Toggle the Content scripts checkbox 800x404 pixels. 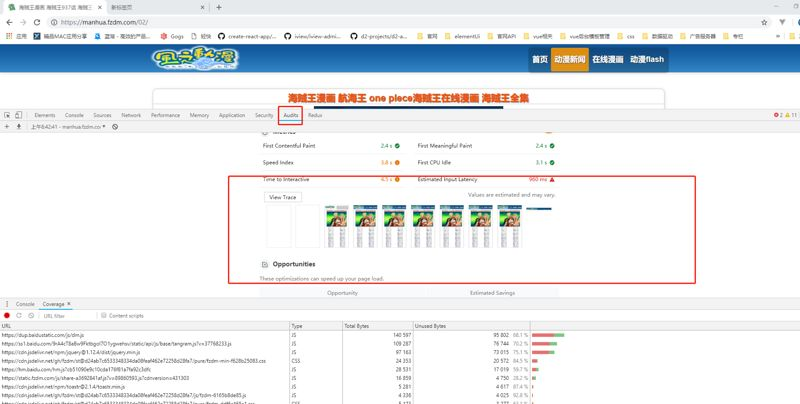pyautogui.click(x=104, y=316)
